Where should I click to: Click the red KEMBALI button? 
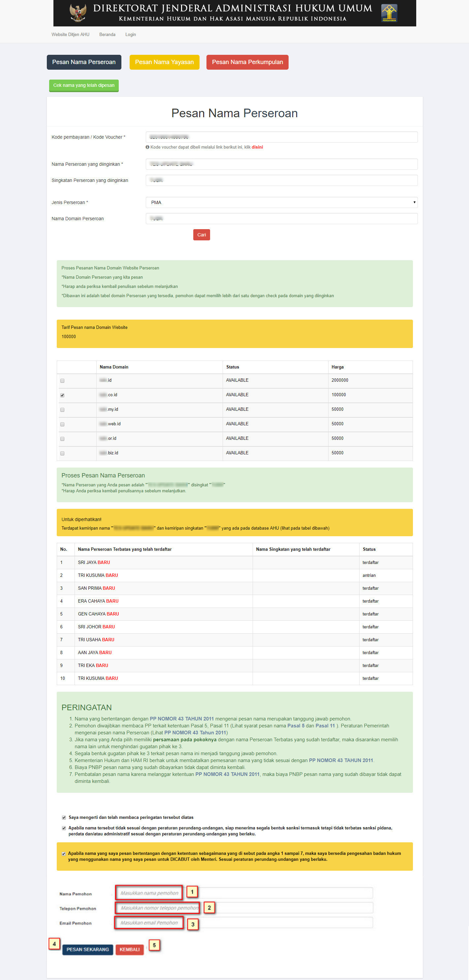tap(130, 949)
